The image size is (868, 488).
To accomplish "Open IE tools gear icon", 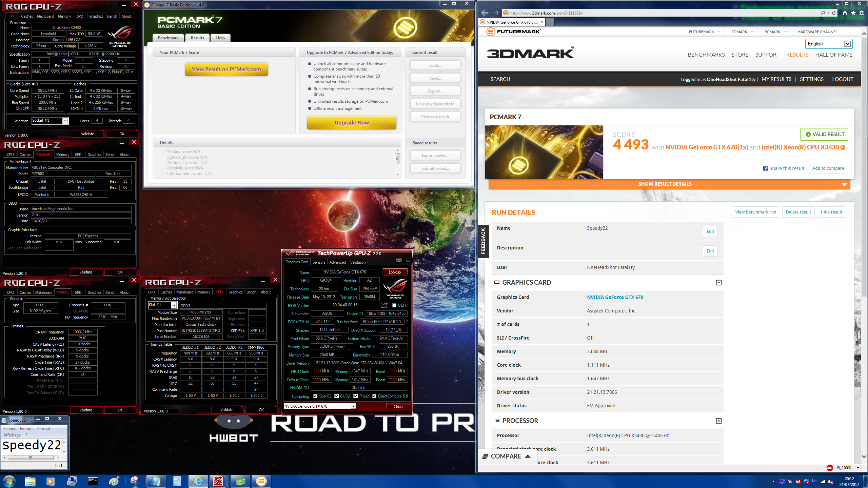I will click(862, 13).
